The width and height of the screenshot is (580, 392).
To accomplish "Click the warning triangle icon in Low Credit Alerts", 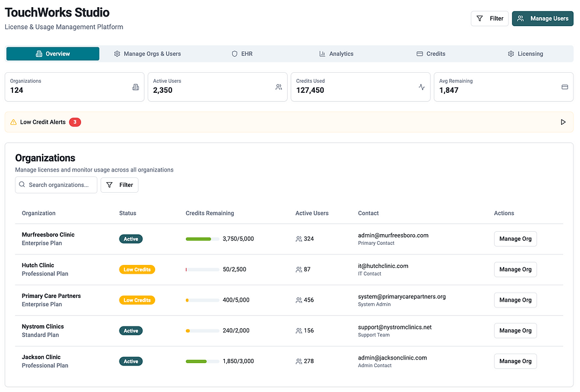I will click(x=14, y=122).
